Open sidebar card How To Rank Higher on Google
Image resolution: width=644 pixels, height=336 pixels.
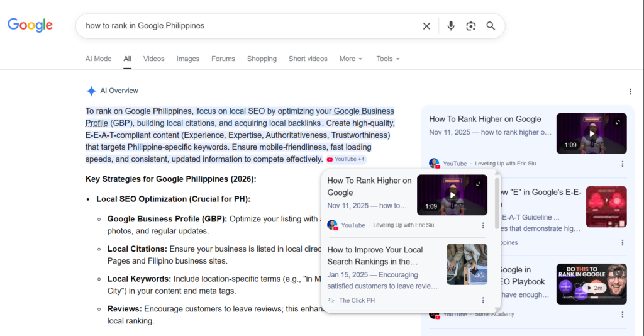pos(485,119)
